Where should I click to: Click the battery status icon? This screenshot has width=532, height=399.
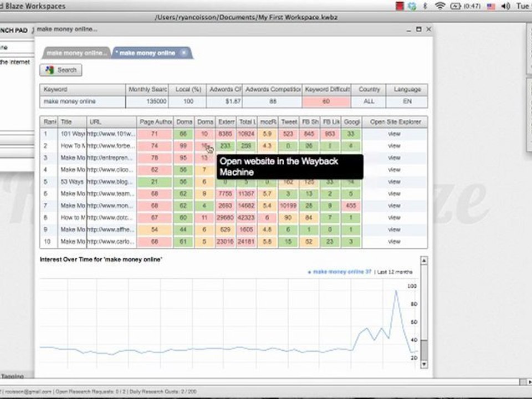click(456, 6)
